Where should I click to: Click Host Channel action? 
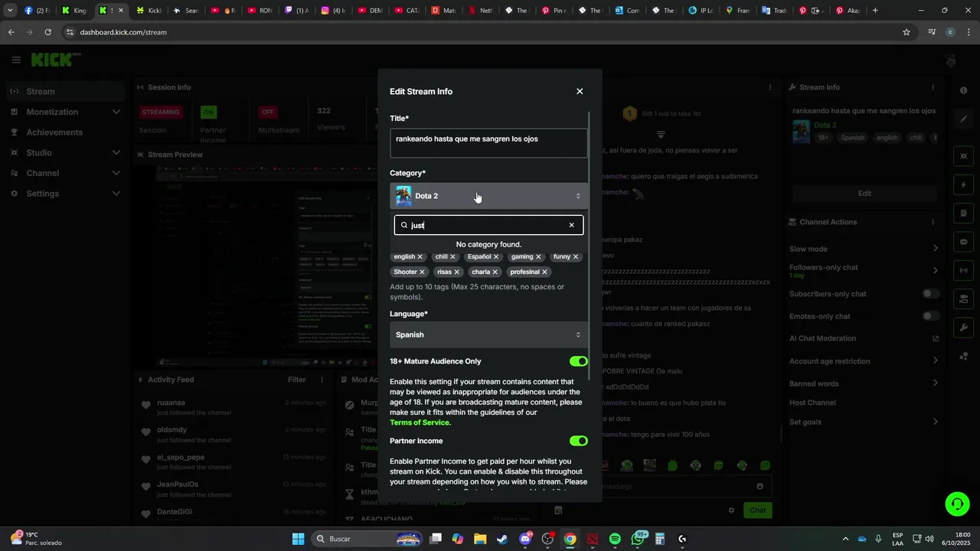(812, 403)
